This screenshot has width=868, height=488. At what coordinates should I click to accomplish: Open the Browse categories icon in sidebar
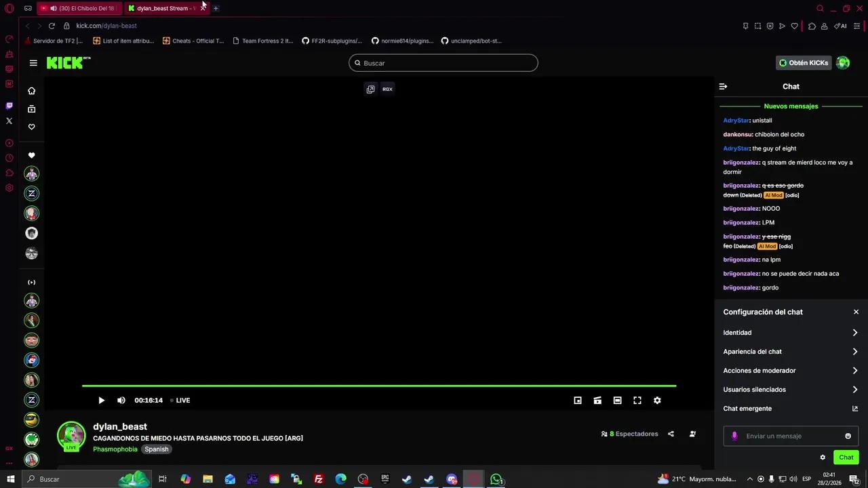[x=31, y=108]
